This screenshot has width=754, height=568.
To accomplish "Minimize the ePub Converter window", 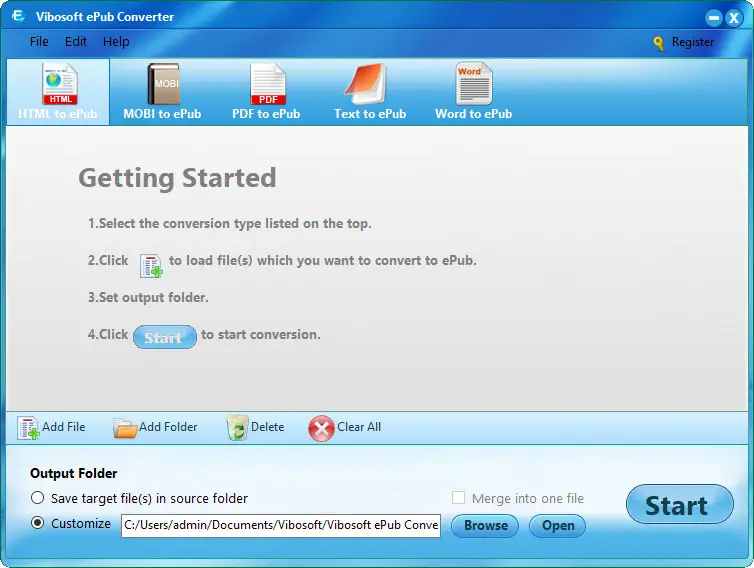I will click(x=714, y=18).
